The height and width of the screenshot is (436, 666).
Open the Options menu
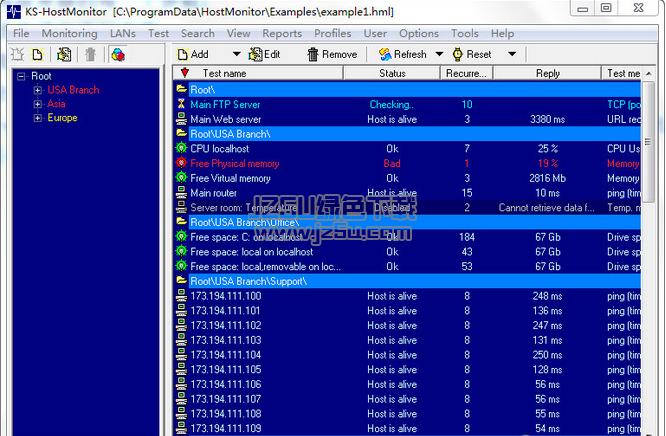tap(418, 33)
